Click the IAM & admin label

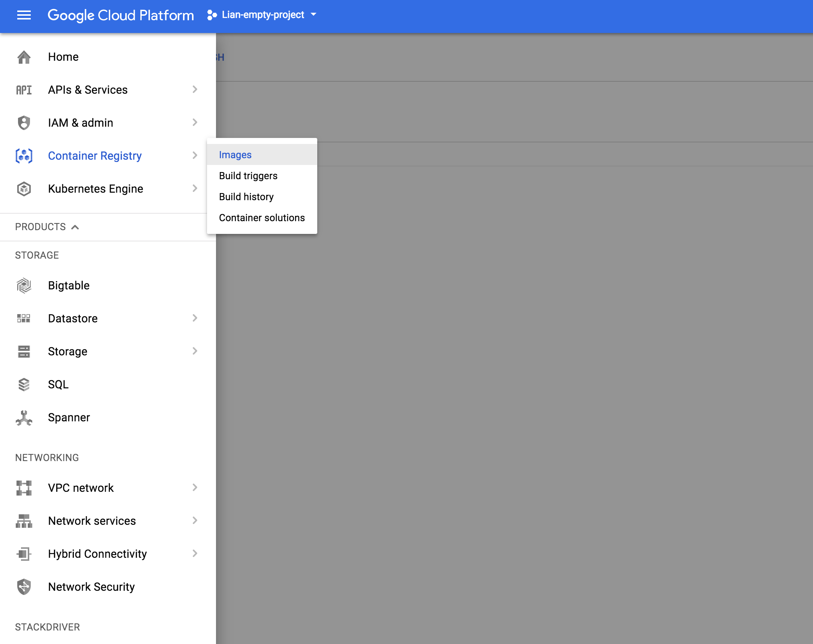pos(81,123)
